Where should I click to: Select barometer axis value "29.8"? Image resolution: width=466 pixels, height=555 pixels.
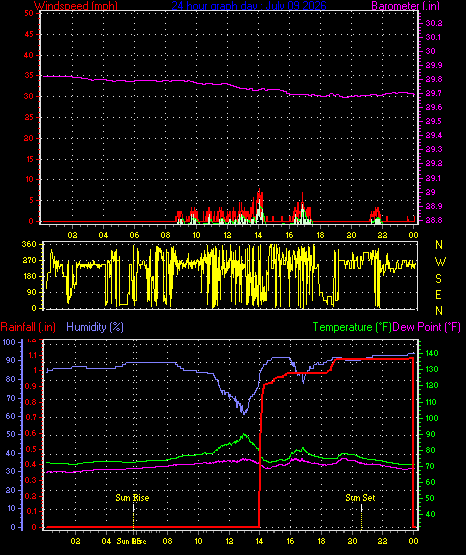[x=434, y=79]
